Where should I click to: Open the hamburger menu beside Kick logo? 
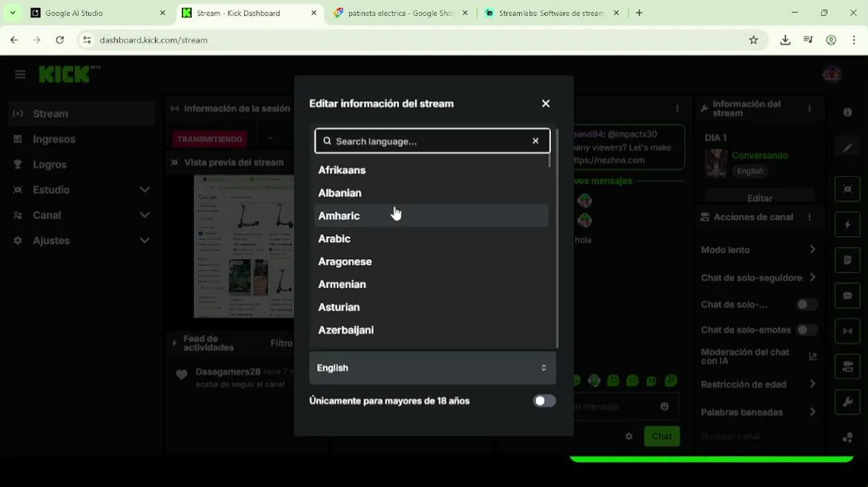[x=20, y=74]
